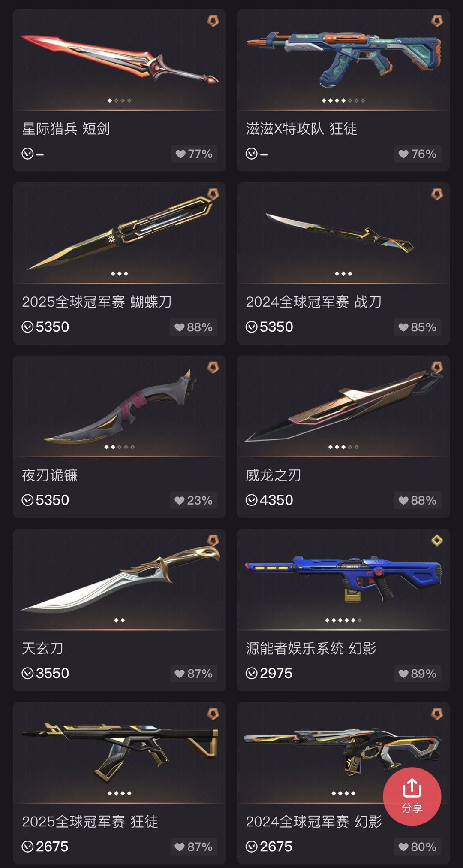463x868 pixels.
Task: Tap the red 分享 share button
Action: pos(412,796)
